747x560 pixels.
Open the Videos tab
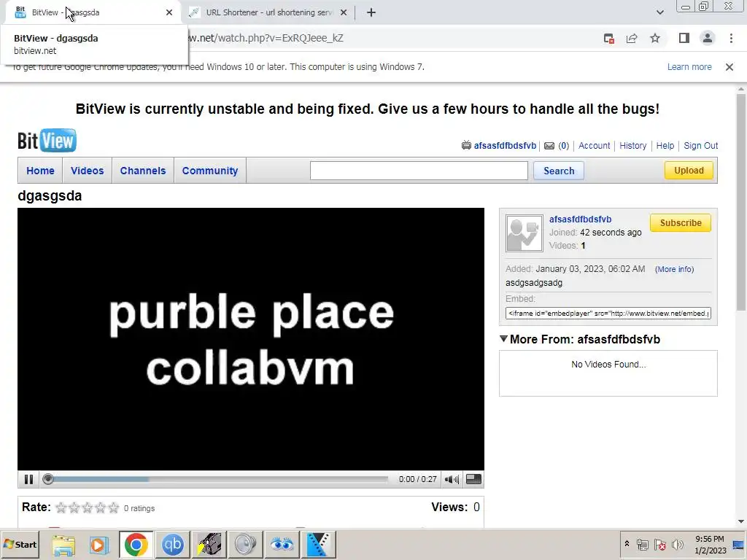[88, 171]
